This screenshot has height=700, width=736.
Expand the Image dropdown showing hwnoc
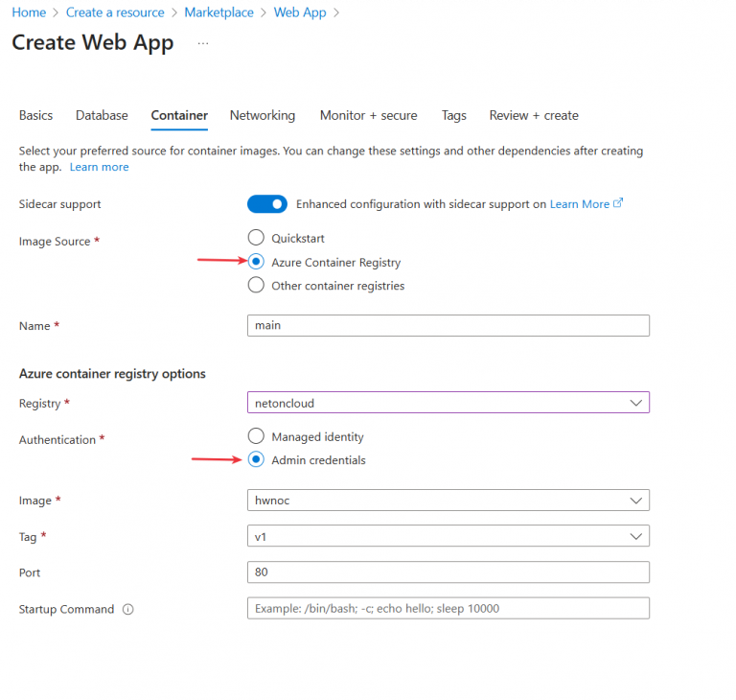click(448, 501)
